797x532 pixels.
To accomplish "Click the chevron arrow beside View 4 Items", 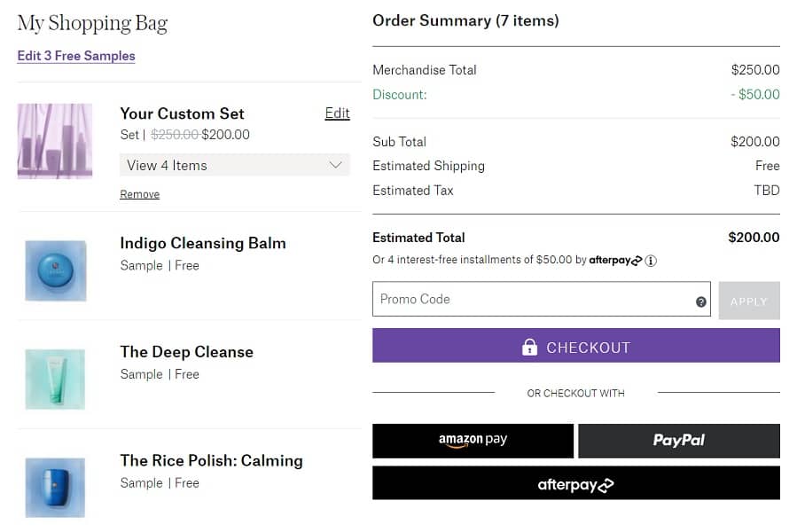I will pos(335,165).
